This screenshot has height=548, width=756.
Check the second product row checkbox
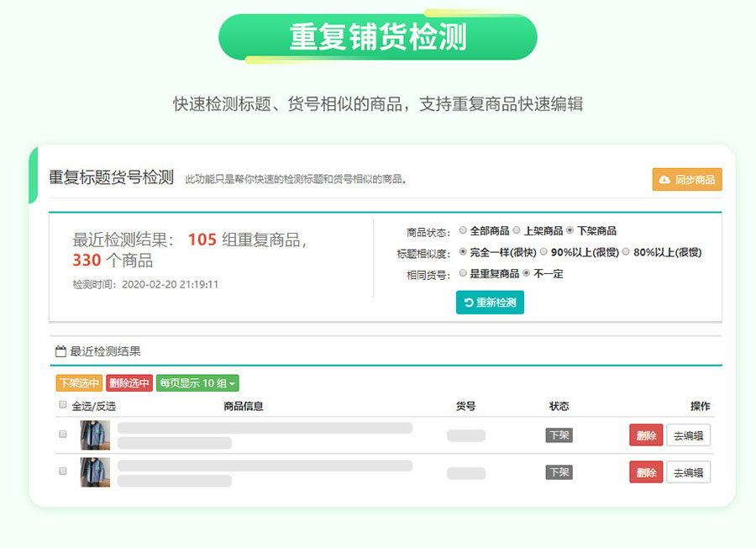(x=62, y=472)
